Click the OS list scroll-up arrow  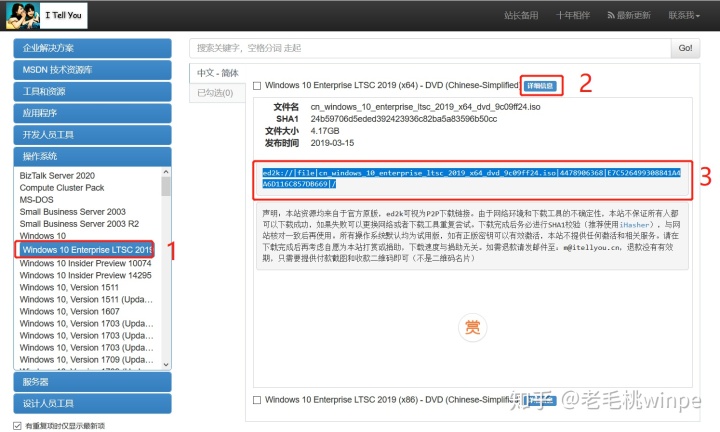[166, 172]
